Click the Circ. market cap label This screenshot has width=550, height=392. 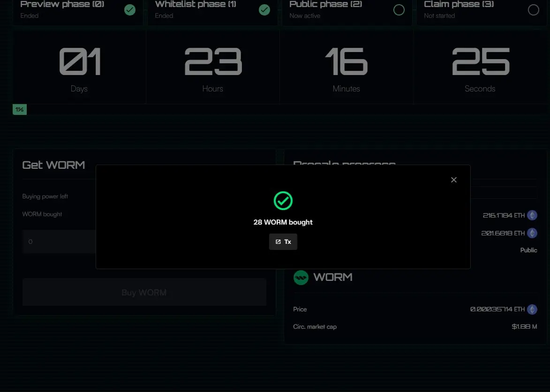tap(315, 326)
